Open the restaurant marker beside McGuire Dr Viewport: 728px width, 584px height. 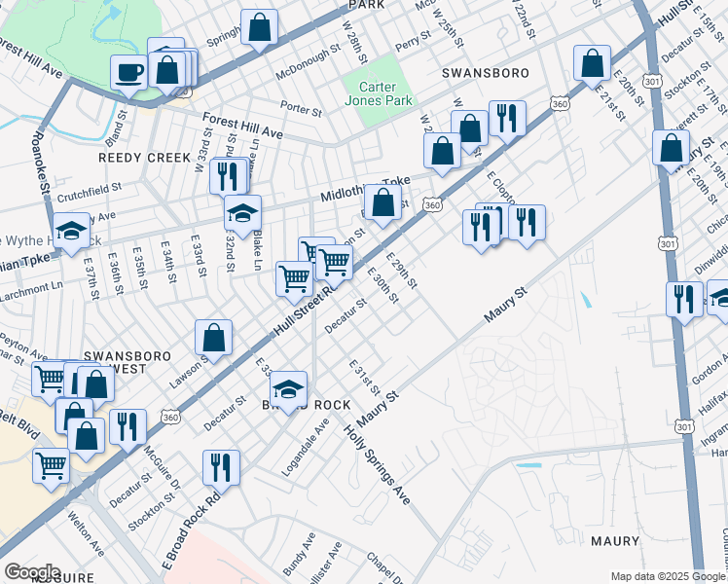pyautogui.click(x=127, y=426)
